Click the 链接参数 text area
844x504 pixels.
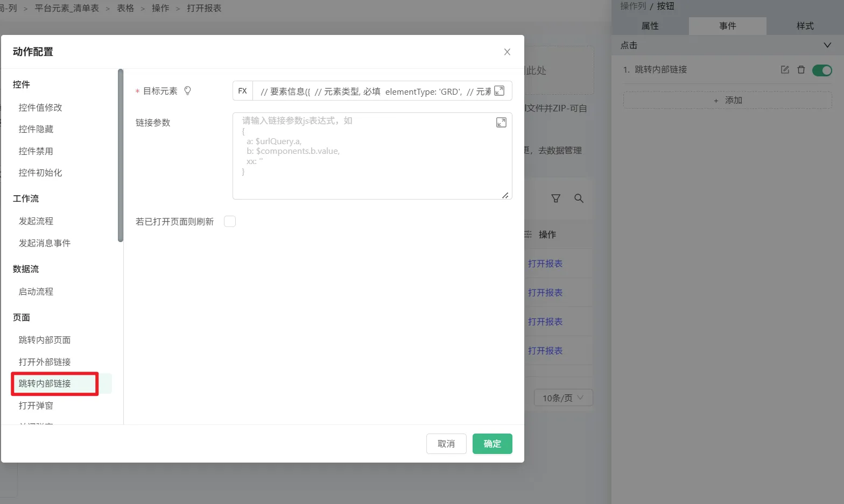click(x=372, y=156)
